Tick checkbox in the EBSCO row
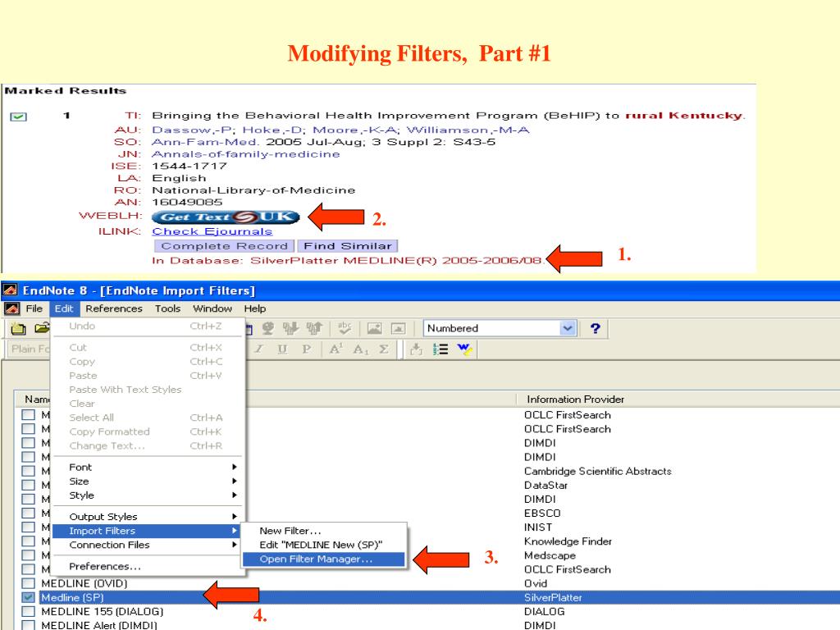Image resolution: width=840 pixels, height=630 pixels. pos(29,513)
